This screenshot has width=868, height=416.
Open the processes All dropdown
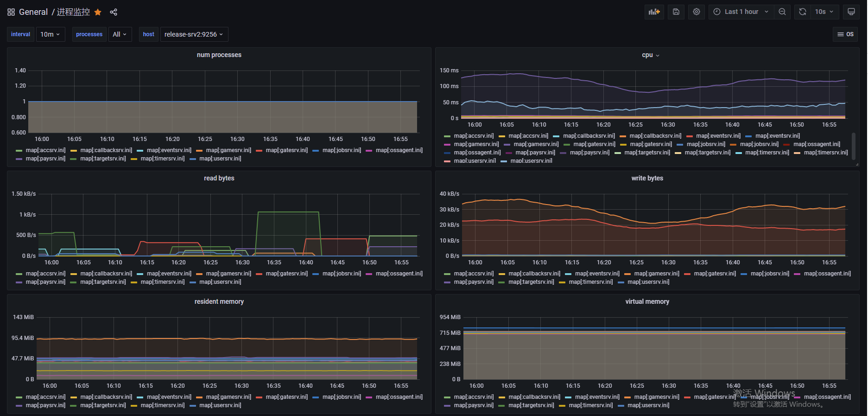(x=120, y=34)
